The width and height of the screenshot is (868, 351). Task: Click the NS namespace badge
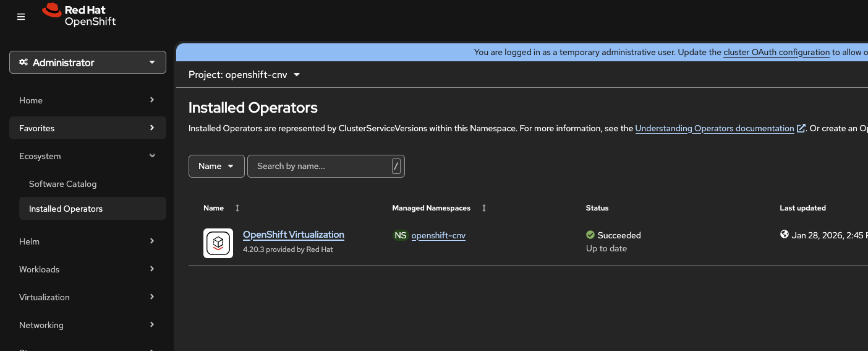click(401, 235)
